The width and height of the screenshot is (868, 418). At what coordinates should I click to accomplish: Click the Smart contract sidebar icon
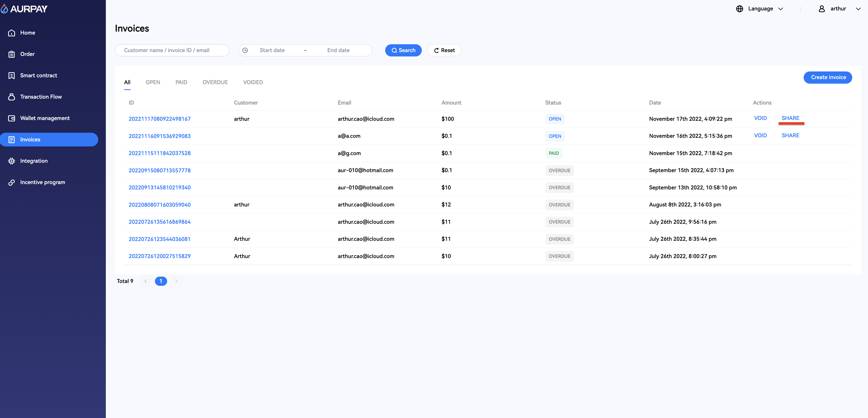(11, 76)
